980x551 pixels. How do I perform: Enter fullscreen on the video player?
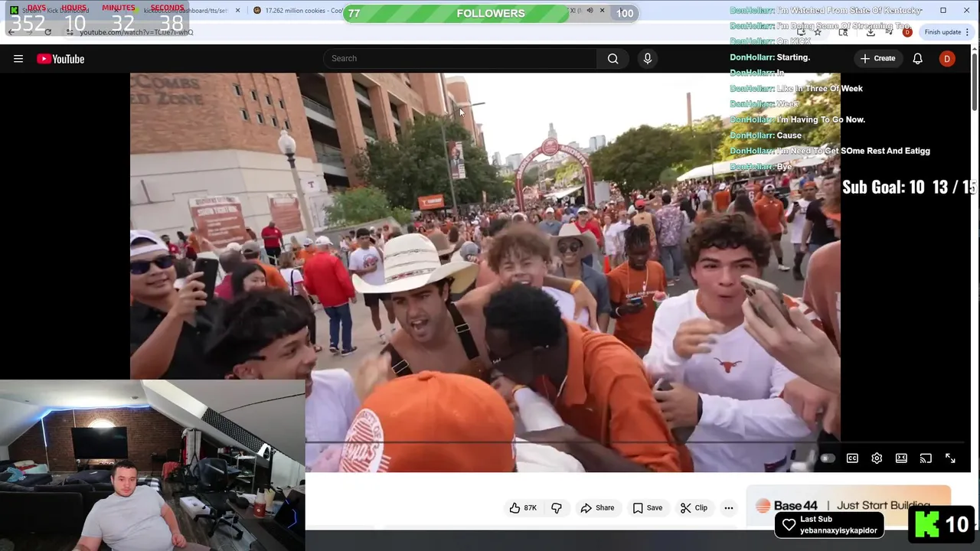click(x=950, y=458)
